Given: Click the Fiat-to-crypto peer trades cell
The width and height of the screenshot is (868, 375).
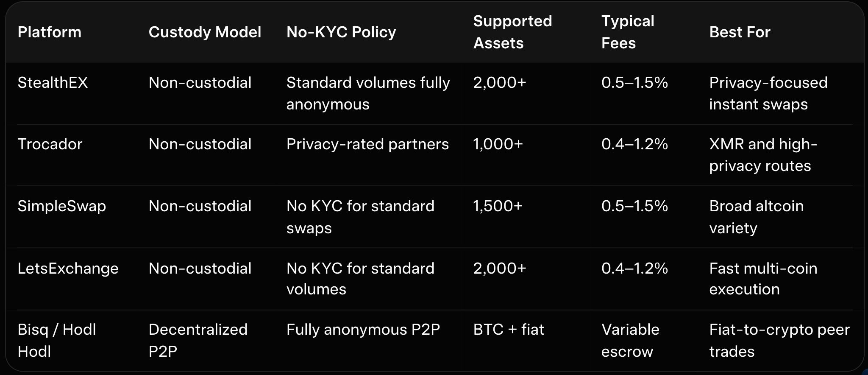Looking at the screenshot, I should click(x=779, y=340).
